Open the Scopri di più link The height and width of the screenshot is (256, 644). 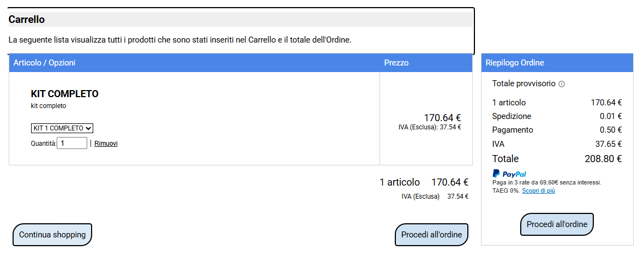pyautogui.click(x=538, y=190)
